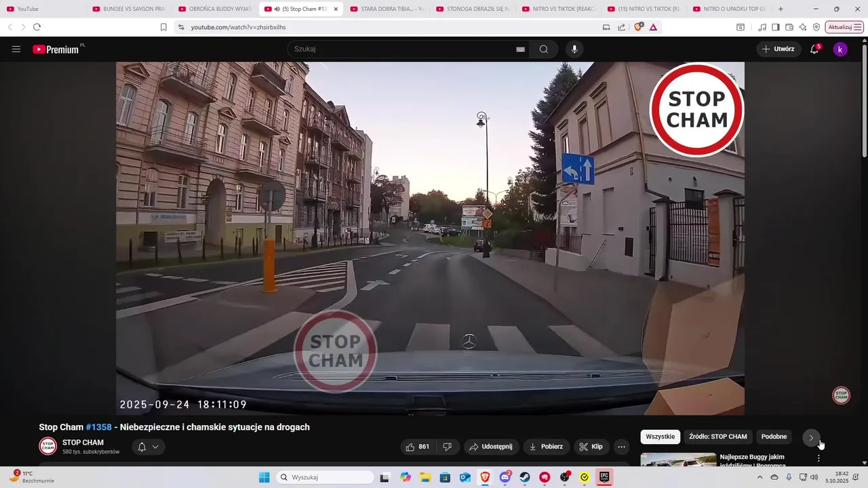Open options for Najlepsze Buggy video
Image resolution: width=868 pixels, height=488 pixels.
(818, 458)
